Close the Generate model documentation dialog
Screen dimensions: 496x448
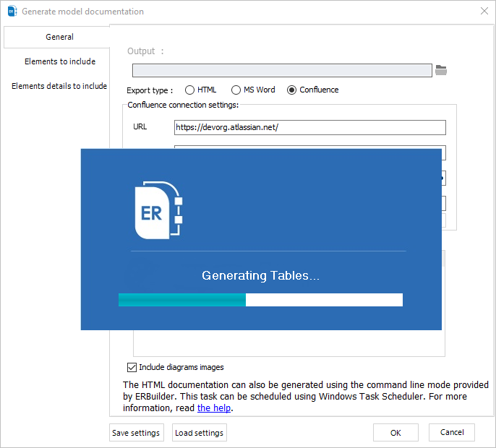click(484, 11)
